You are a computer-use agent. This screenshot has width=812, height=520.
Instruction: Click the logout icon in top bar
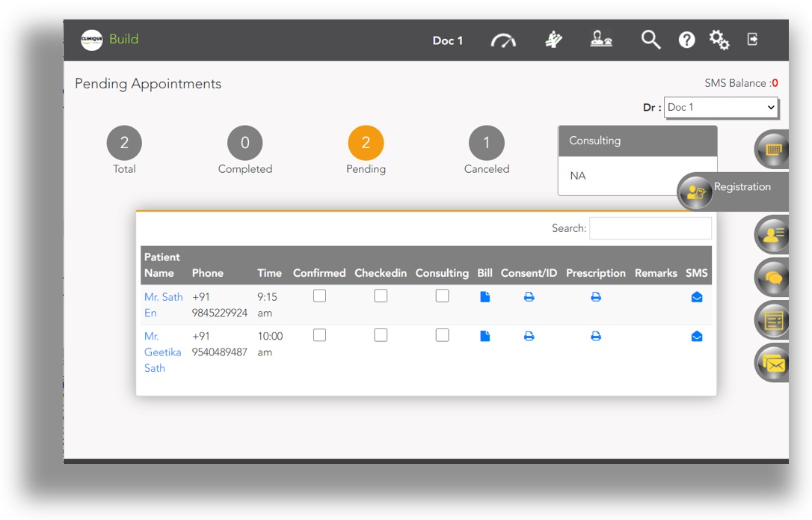click(x=753, y=40)
